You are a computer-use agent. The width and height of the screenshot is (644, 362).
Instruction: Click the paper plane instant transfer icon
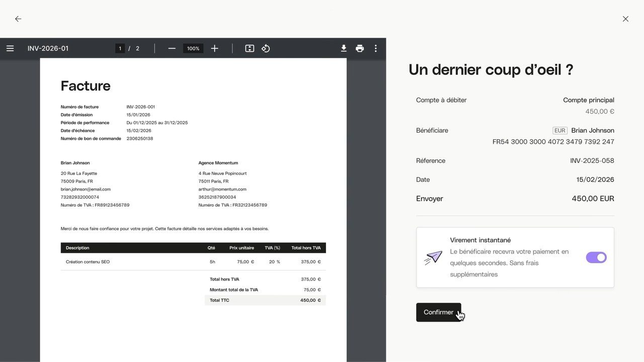pos(433,258)
